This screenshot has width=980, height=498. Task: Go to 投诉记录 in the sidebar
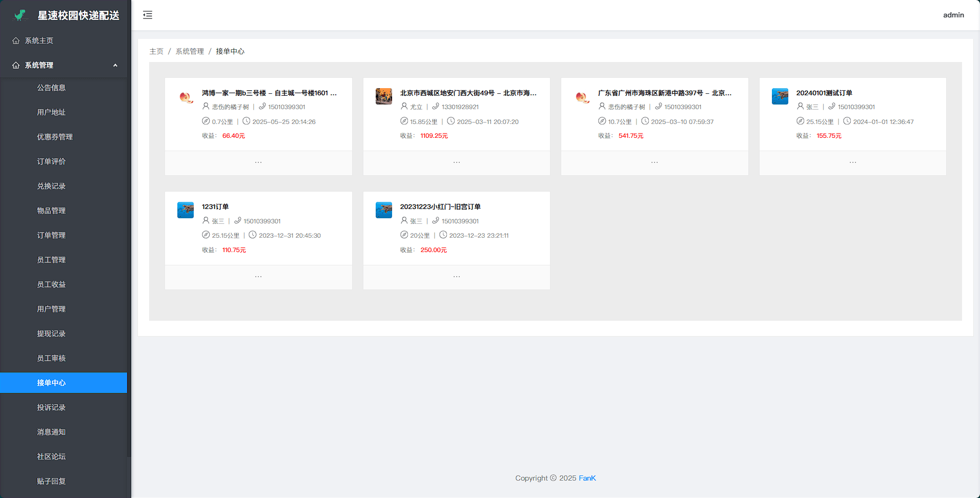pos(51,407)
